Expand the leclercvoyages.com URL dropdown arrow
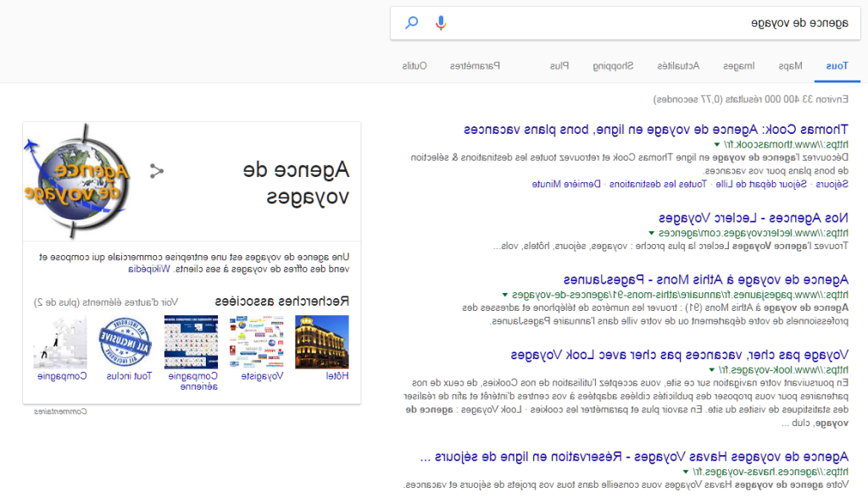The height and width of the screenshot is (499, 868). coord(652,234)
